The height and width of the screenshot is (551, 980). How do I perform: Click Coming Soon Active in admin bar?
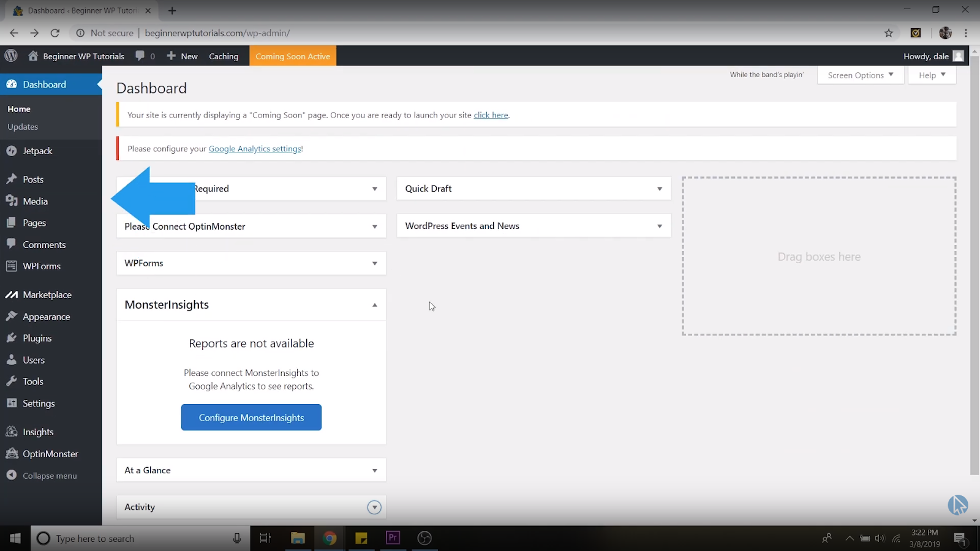coord(293,56)
